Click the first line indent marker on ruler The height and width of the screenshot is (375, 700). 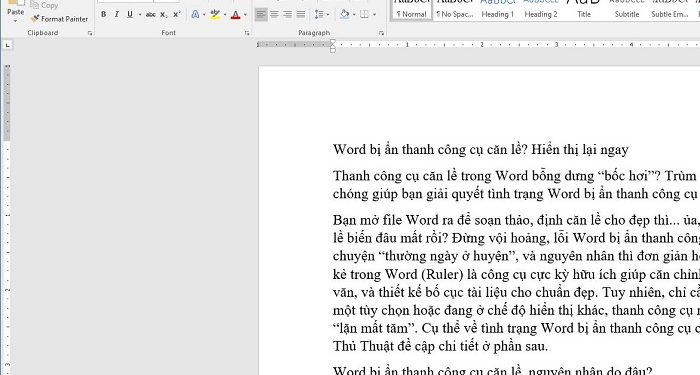pyautogui.click(x=333, y=42)
